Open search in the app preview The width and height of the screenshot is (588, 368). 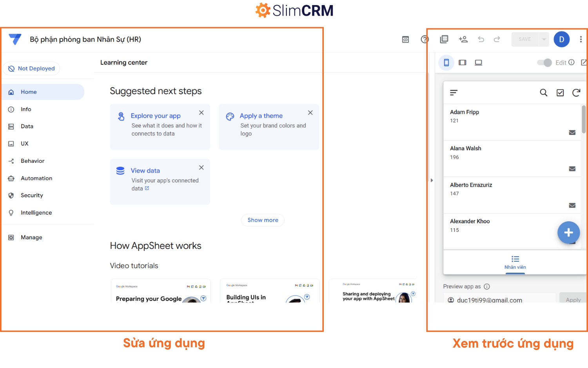coord(543,93)
